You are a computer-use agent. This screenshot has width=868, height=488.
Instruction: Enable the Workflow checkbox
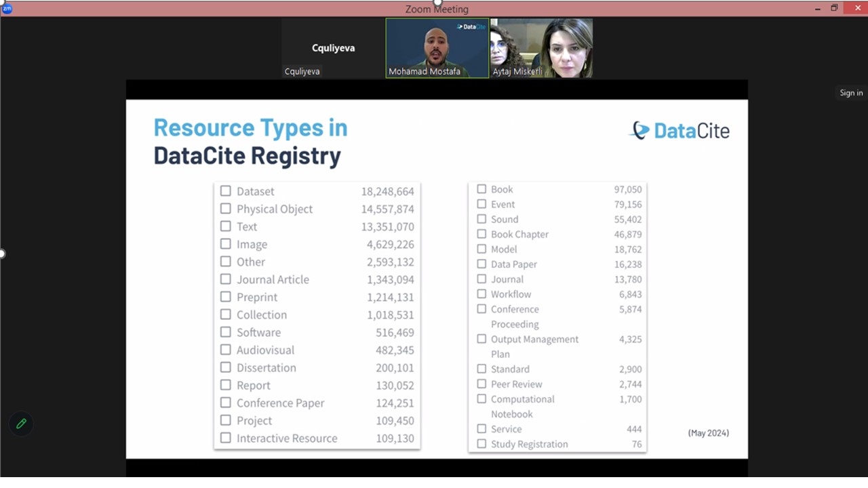[481, 294]
